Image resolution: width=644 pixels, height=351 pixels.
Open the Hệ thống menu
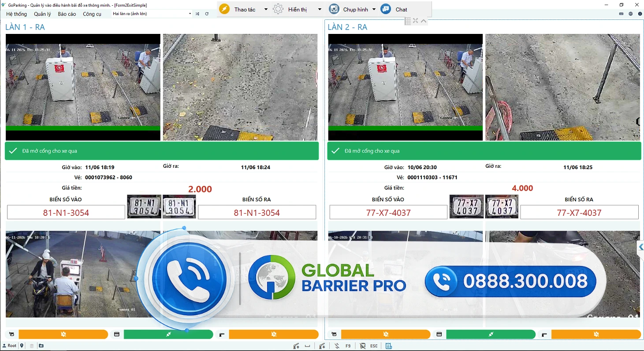pos(16,14)
